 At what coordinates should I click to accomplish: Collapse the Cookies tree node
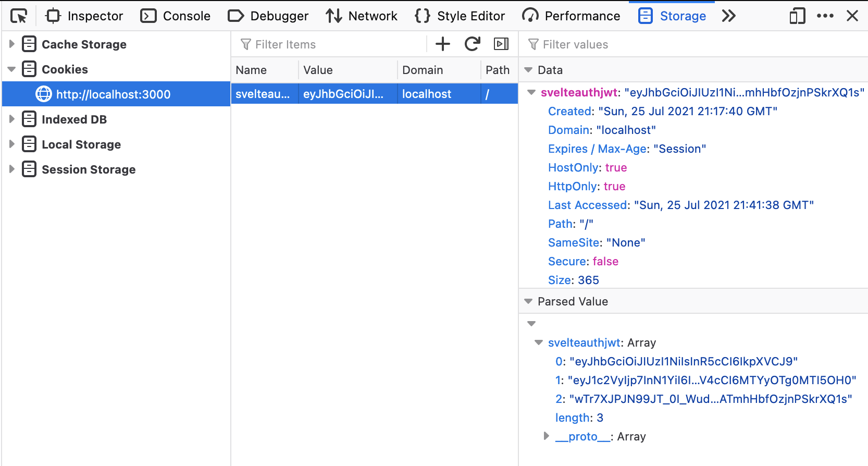(11, 69)
